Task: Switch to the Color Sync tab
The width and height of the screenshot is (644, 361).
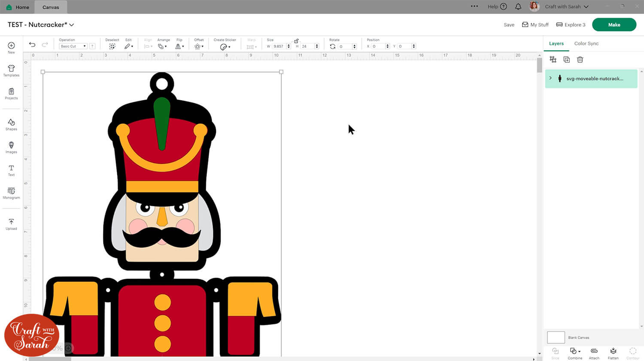Action: coord(586,43)
